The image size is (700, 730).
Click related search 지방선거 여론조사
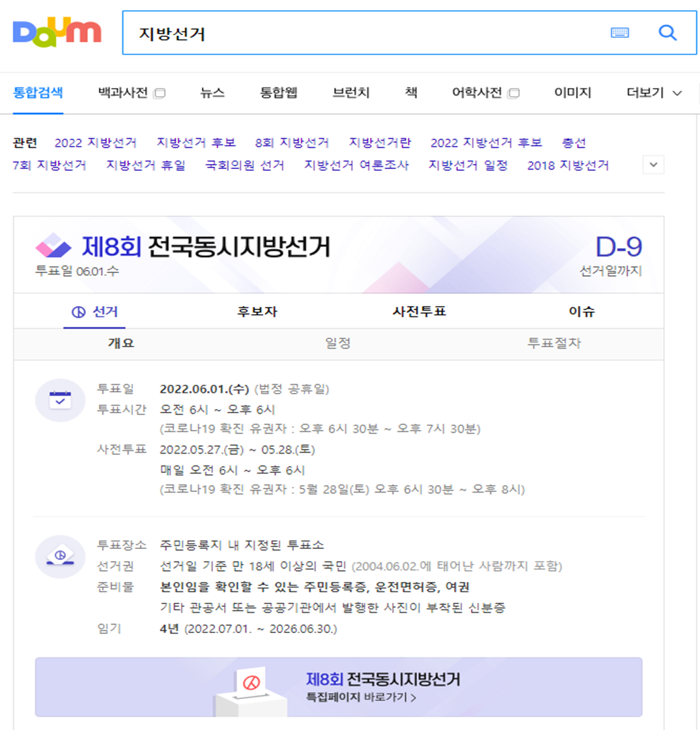pos(356,166)
